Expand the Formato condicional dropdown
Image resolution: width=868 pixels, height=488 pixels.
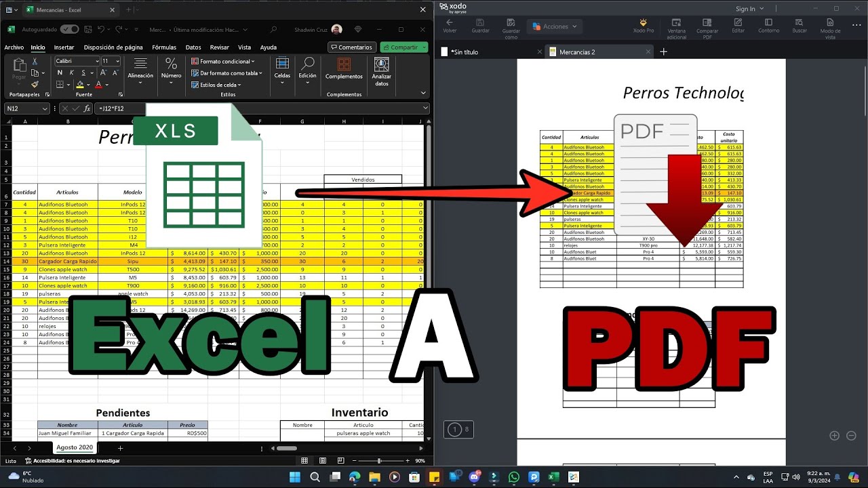(252, 61)
